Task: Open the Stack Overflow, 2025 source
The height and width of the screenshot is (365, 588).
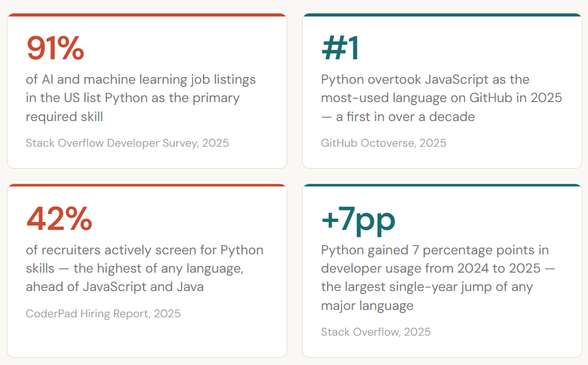Action: point(375,332)
